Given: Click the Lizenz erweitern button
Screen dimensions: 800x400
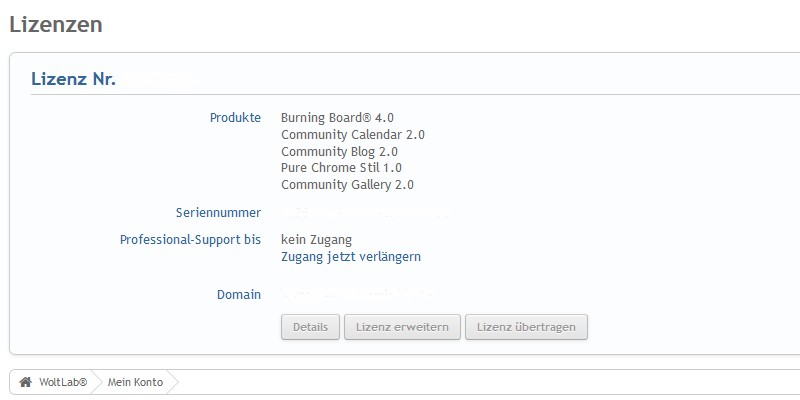Looking at the screenshot, I should coord(402,327).
